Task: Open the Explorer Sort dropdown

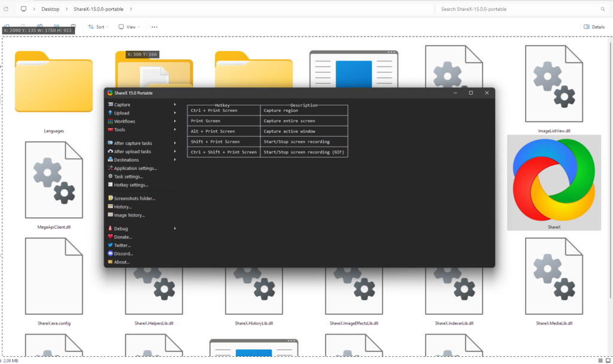Action: [x=96, y=27]
